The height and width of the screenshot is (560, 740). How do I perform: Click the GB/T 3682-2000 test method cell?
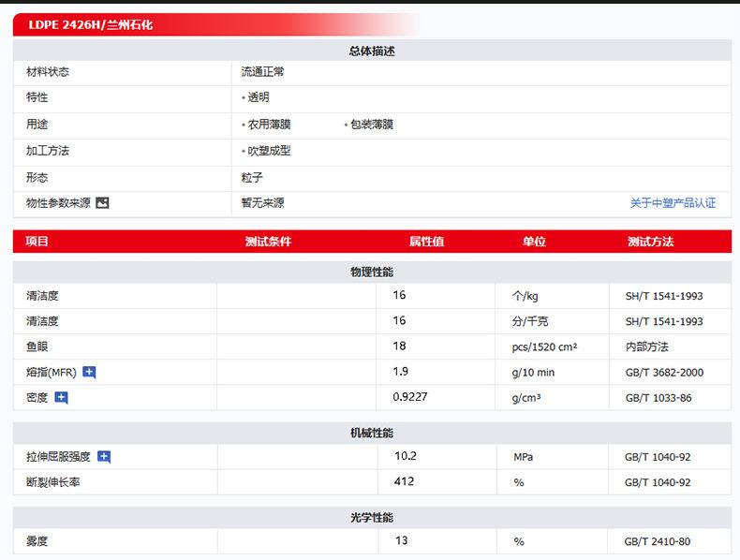click(664, 373)
